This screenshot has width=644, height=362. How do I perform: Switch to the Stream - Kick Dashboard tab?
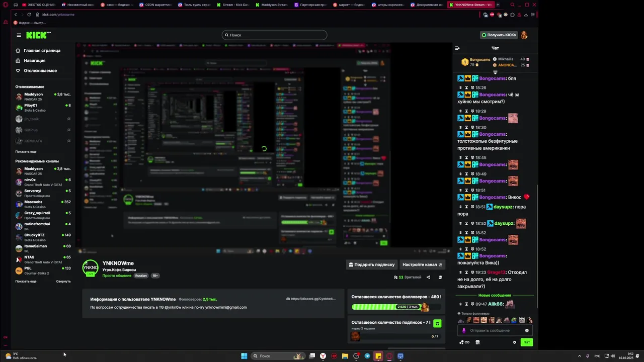click(232, 5)
